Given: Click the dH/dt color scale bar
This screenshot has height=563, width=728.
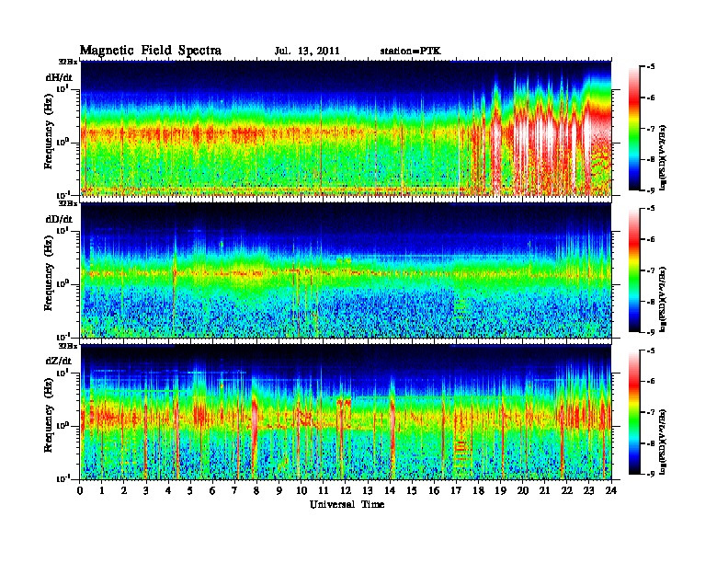Looking at the screenshot, I should [x=634, y=128].
